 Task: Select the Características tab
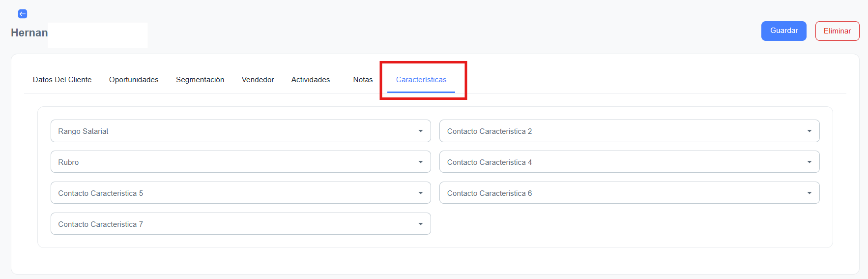(421, 80)
